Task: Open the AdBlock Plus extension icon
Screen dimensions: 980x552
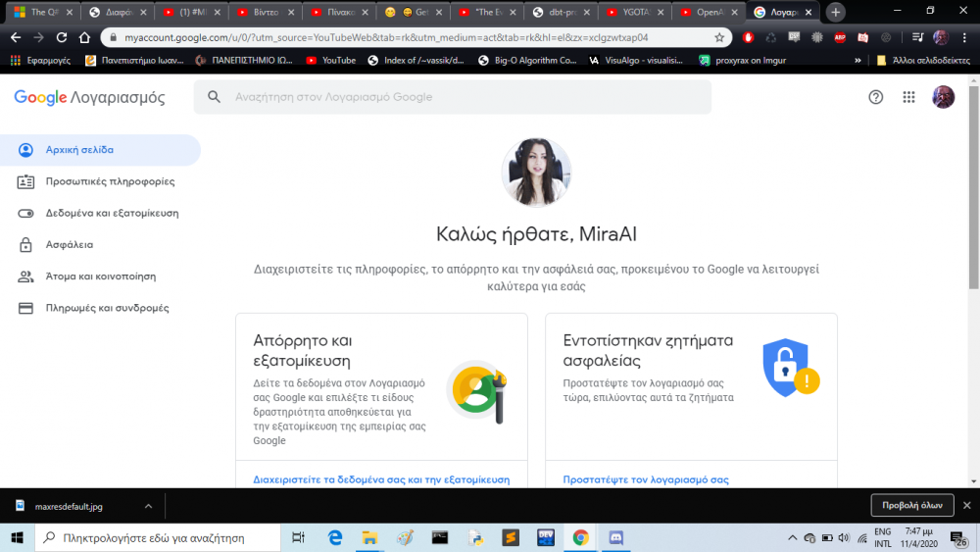Action: [x=840, y=37]
